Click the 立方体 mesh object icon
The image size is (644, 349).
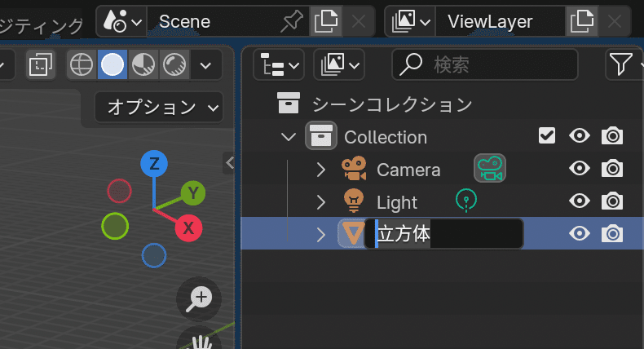(x=352, y=233)
